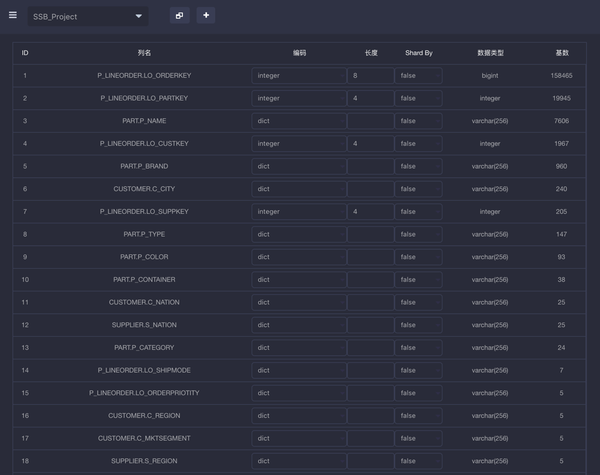
Task: Open encoding dropdown for LO_PARTKEY row
Action: (299, 98)
